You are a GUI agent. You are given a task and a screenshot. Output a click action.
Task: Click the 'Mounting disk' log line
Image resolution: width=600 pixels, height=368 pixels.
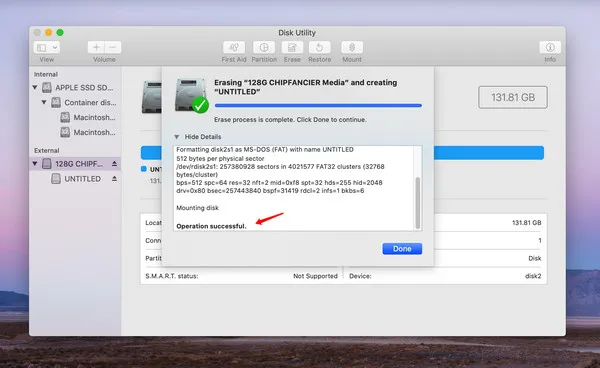click(197, 208)
